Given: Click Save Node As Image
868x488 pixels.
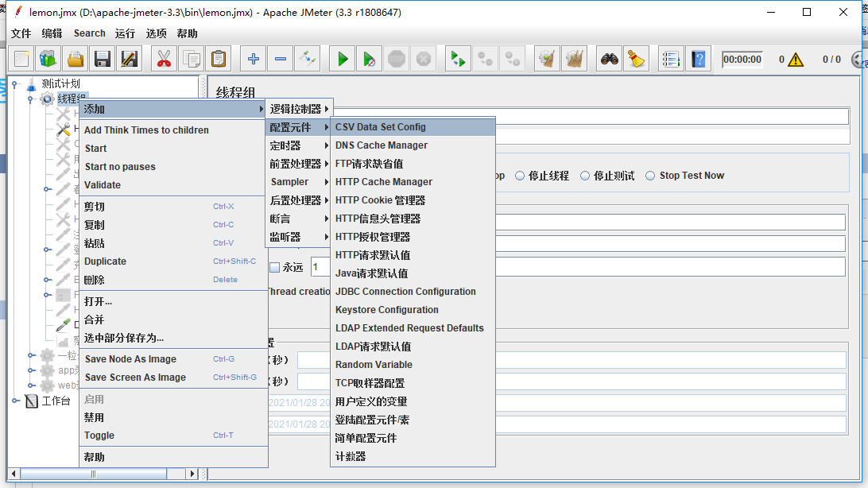Looking at the screenshot, I should (173, 359).
